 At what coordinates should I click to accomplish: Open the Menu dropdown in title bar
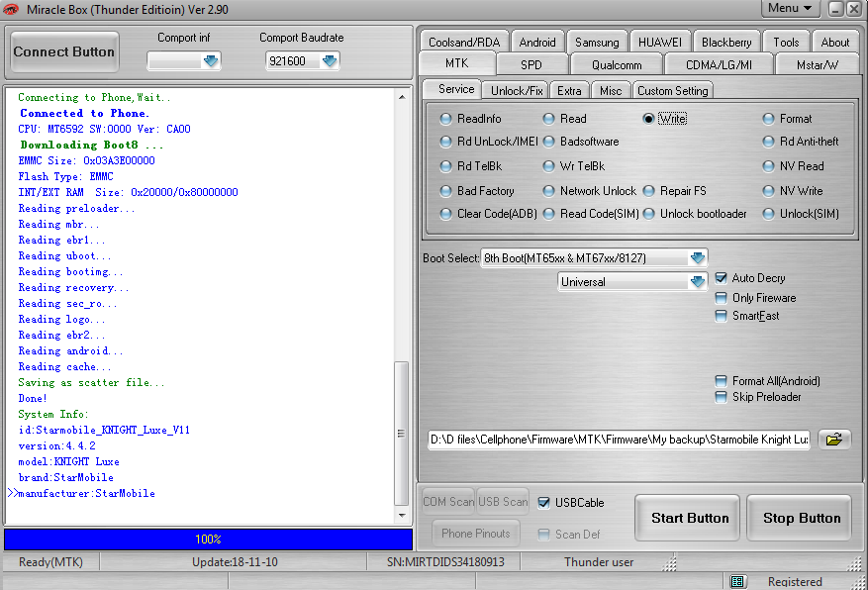[790, 8]
